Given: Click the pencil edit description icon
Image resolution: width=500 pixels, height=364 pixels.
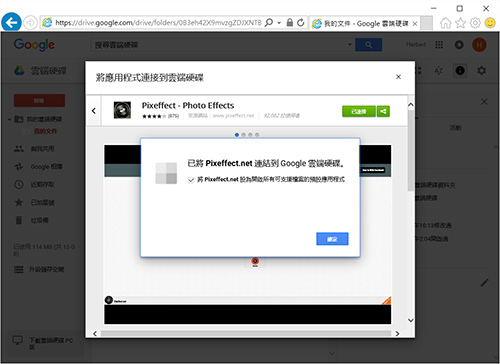Looking at the screenshot, I should coord(485,283).
